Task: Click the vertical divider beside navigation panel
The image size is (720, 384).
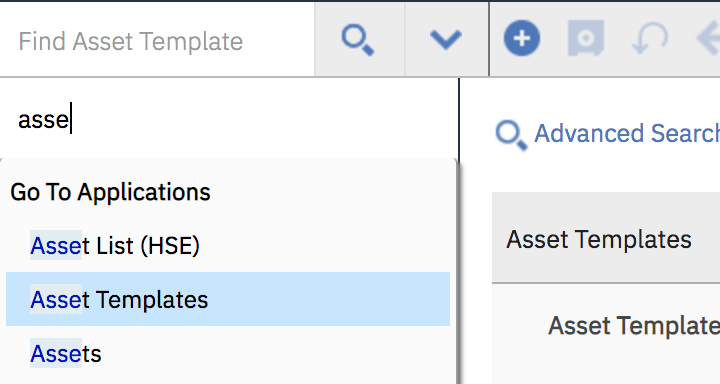Action: (x=459, y=231)
